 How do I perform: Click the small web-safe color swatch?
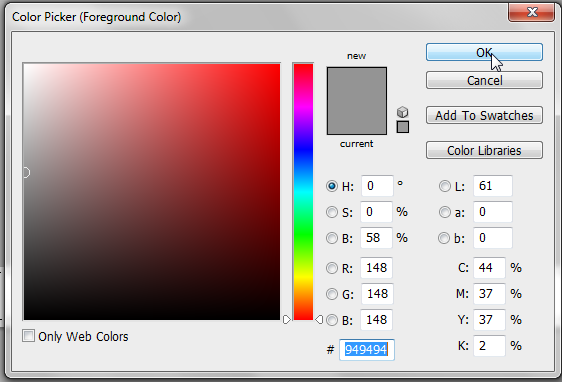pyautogui.click(x=403, y=127)
